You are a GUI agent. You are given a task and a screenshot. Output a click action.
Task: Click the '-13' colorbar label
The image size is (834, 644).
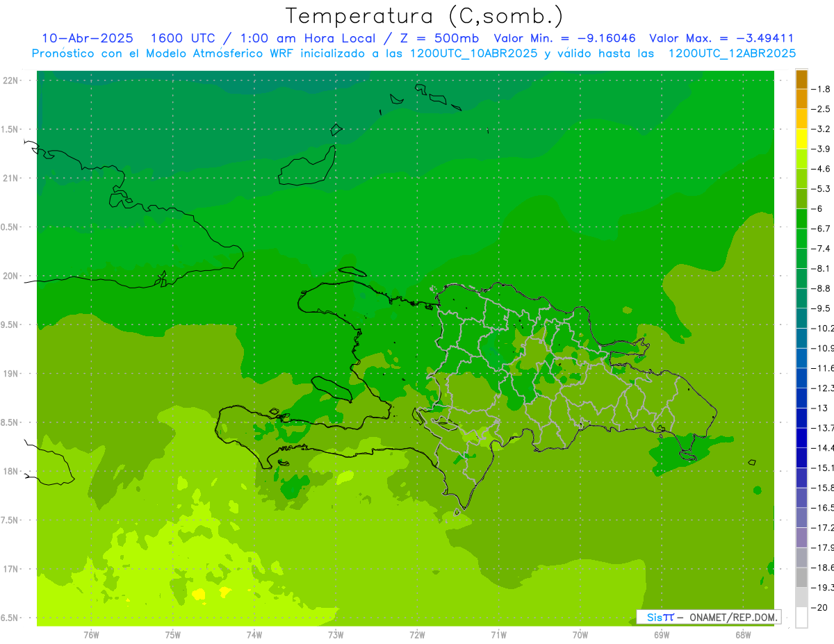(820, 408)
